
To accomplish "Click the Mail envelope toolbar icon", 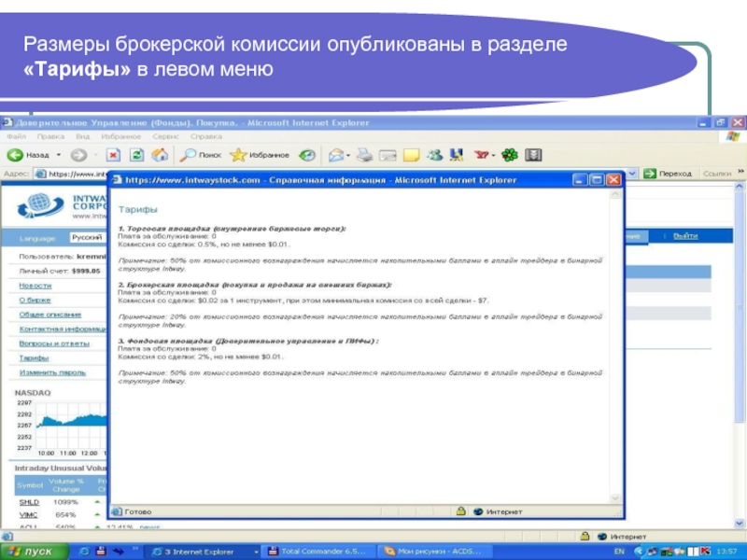I will [x=387, y=155].
